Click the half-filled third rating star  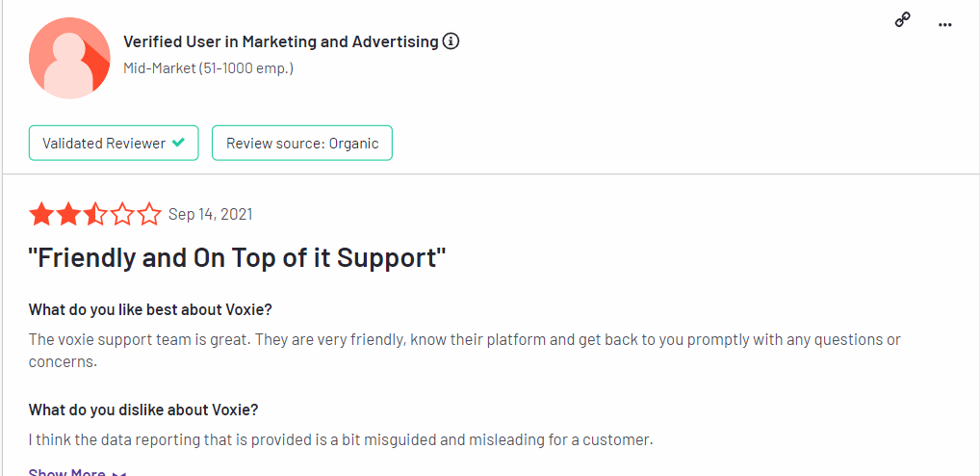[95, 215]
